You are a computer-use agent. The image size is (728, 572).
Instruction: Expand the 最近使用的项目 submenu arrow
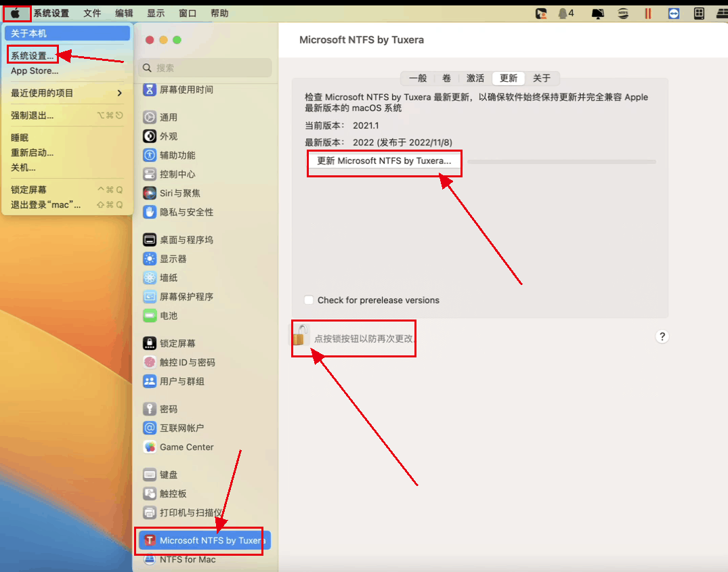(x=120, y=93)
